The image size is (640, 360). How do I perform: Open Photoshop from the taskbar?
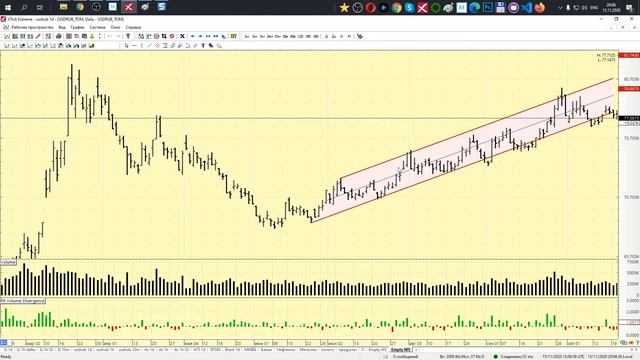point(488,7)
